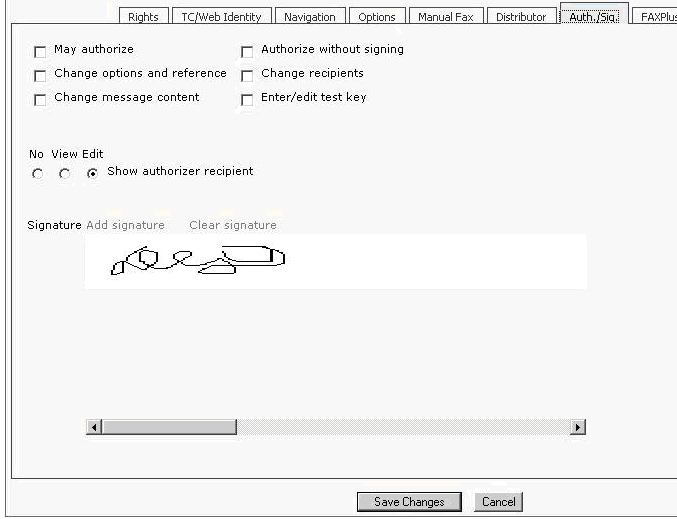The width and height of the screenshot is (677, 519).
Task: Open the Rights tab
Action: [x=143, y=17]
